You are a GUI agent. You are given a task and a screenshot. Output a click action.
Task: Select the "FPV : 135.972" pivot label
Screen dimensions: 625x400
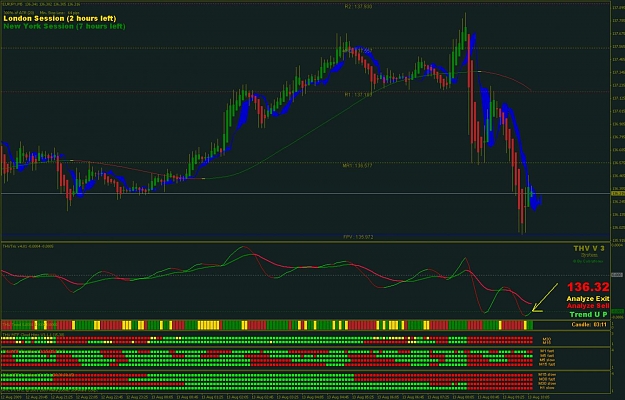pos(358,237)
